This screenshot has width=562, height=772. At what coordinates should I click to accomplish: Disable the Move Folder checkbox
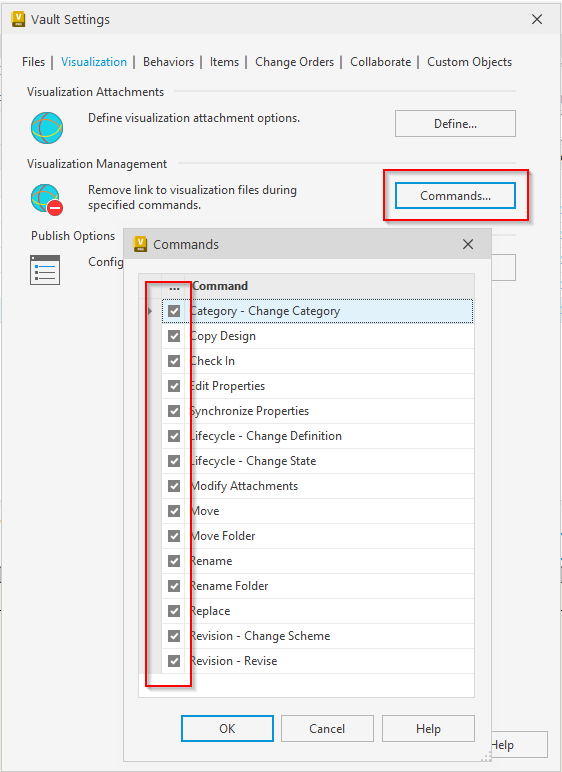[x=174, y=536]
